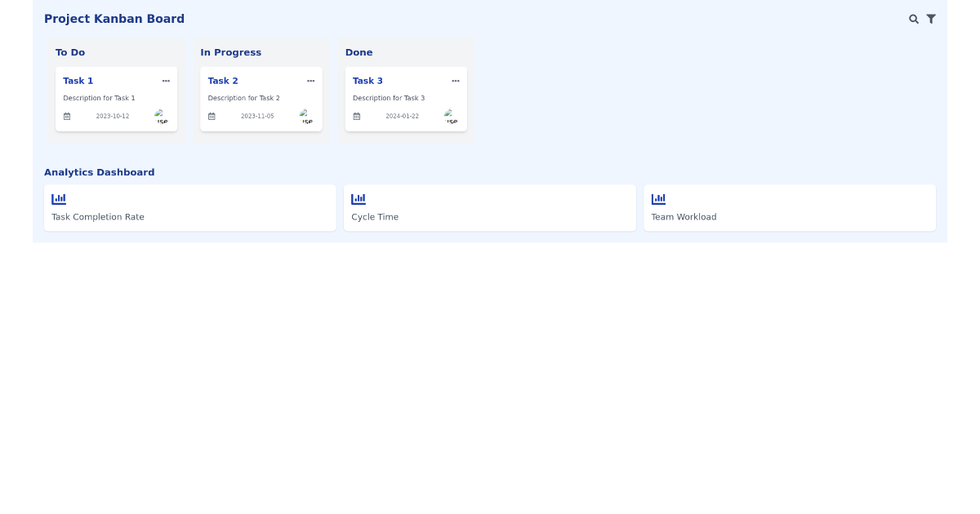Click the assignee avatar on Task 1
The height and width of the screenshot is (514, 980).
tap(160, 115)
